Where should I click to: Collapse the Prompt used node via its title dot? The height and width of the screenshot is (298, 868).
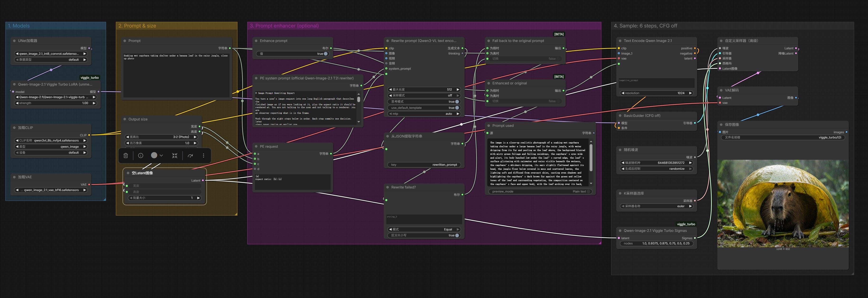click(x=488, y=126)
